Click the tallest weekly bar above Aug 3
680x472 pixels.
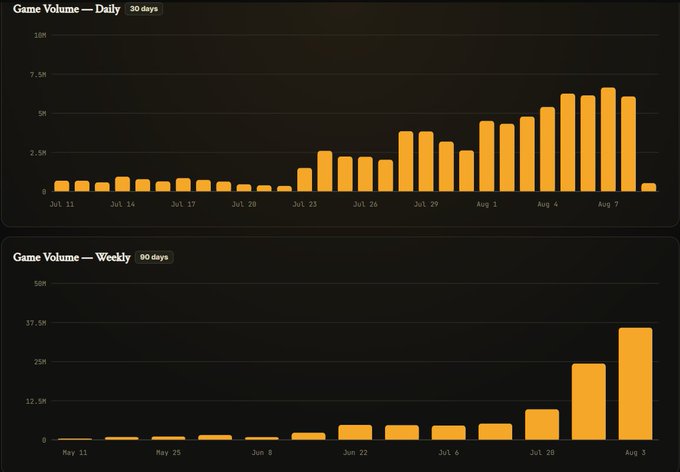[635, 384]
